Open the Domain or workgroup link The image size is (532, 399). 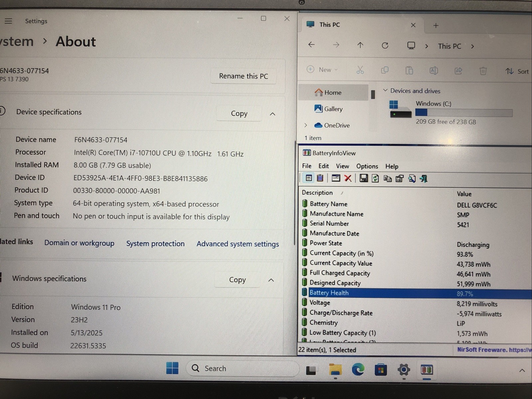pos(79,243)
